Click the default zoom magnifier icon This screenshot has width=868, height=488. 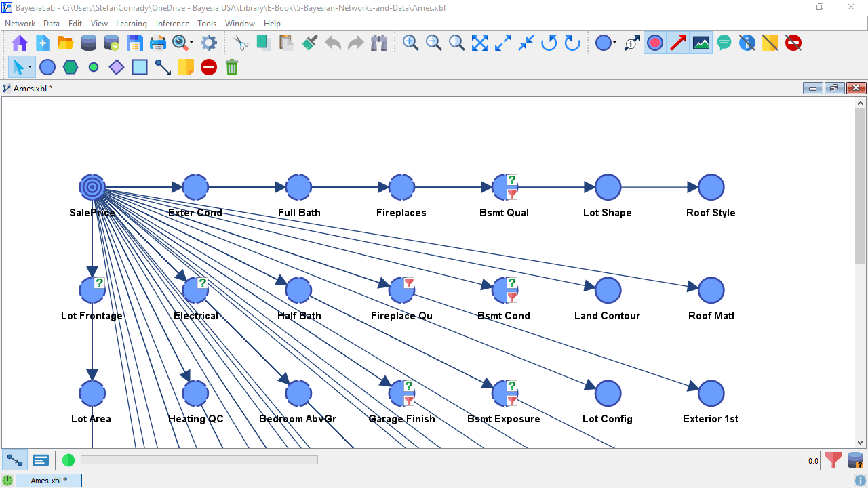[457, 43]
